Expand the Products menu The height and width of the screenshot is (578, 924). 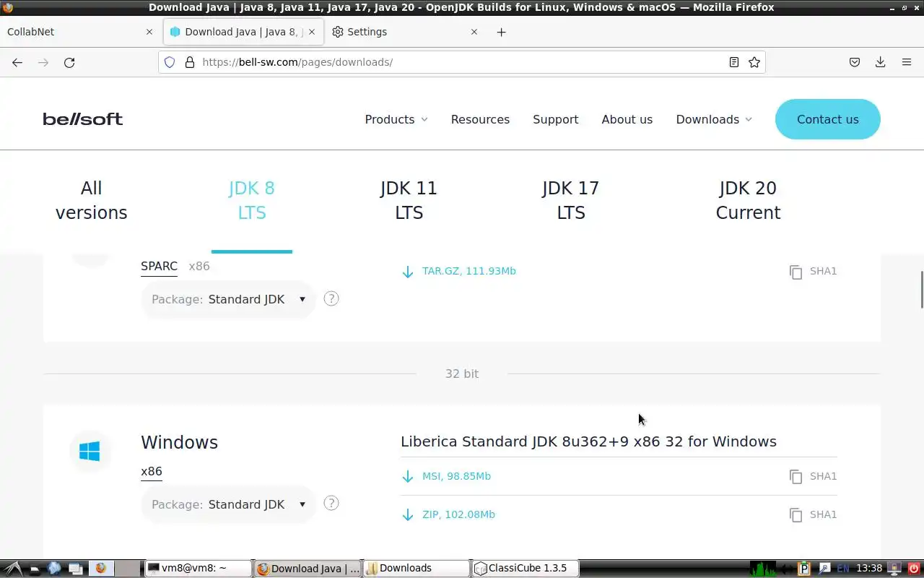(x=396, y=119)
